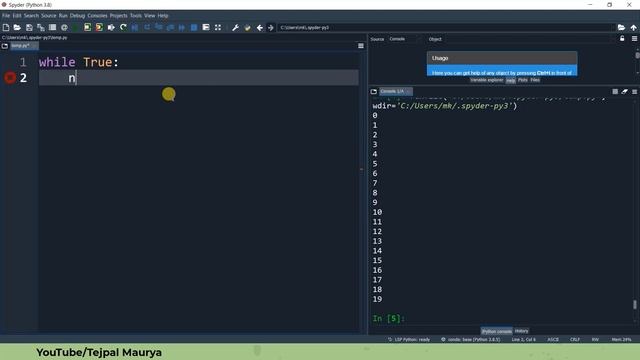This screenshot has height=360, width=640.
Task: Open the IPython console options menu
Action: (x=634, y=91)
